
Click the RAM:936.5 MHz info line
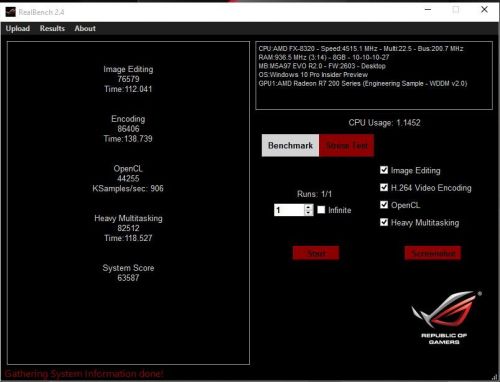point(324,57)
